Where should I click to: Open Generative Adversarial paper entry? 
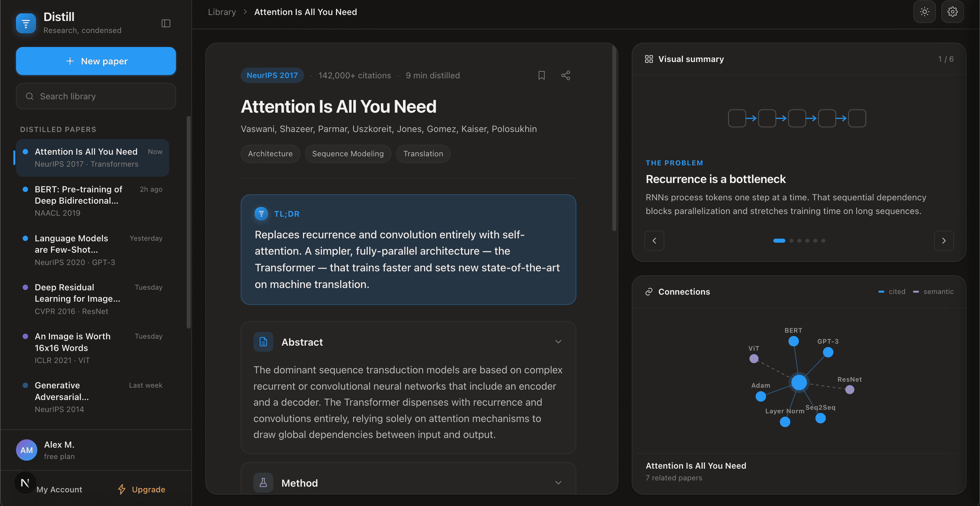92,397
